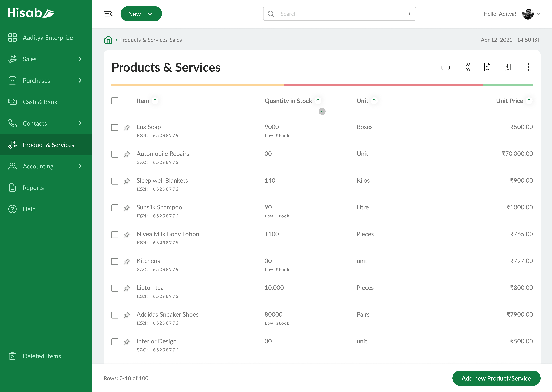Check the Addidas Sneaker Shoes checkbox

pyautogui.click(x=115, y=315)
